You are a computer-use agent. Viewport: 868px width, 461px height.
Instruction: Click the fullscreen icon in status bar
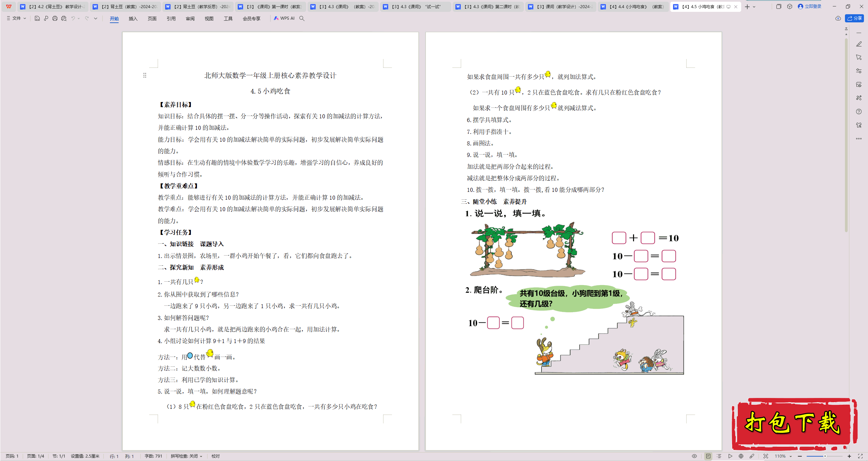(860, 456)
